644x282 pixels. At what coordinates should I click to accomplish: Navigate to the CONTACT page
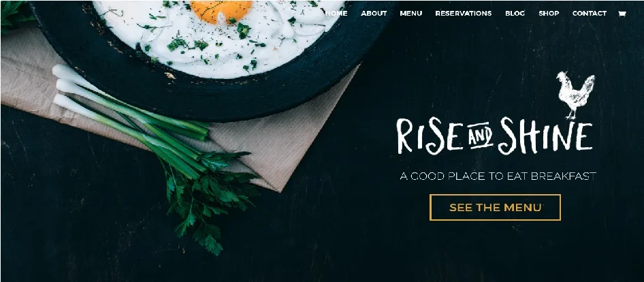click(x=590, y=14)
